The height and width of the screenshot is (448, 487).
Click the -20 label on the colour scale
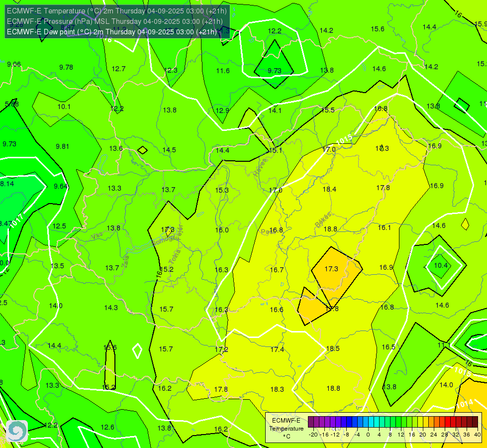pos(313,435)
